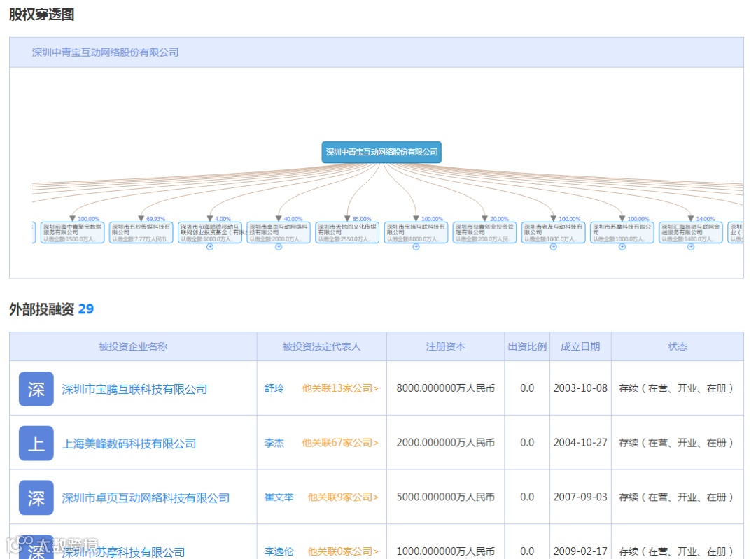Click the 2000.000000万人民币 capital cell
Screen dimensions: 756x559
point(445,443)
